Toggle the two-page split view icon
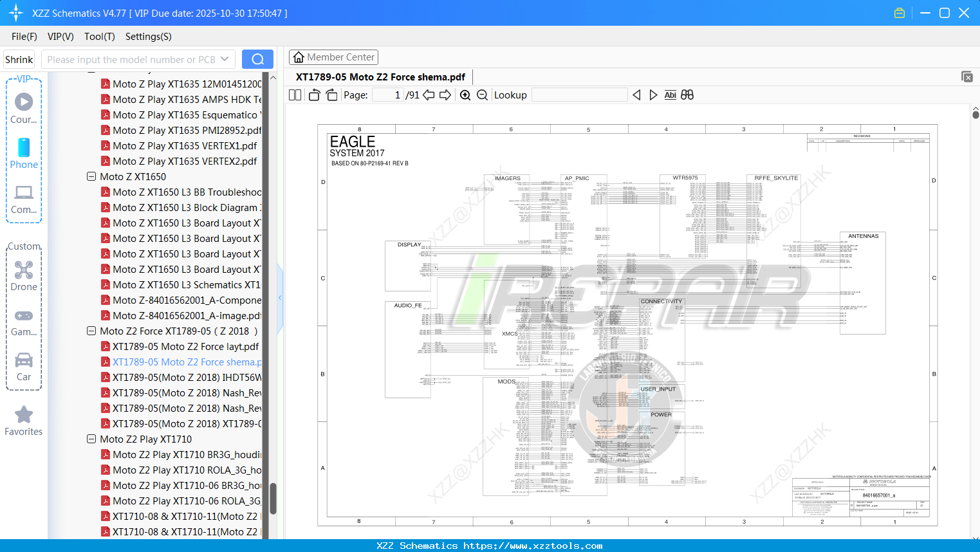The height and width of the screenshot is (552, 980). (x=295, y=95)
